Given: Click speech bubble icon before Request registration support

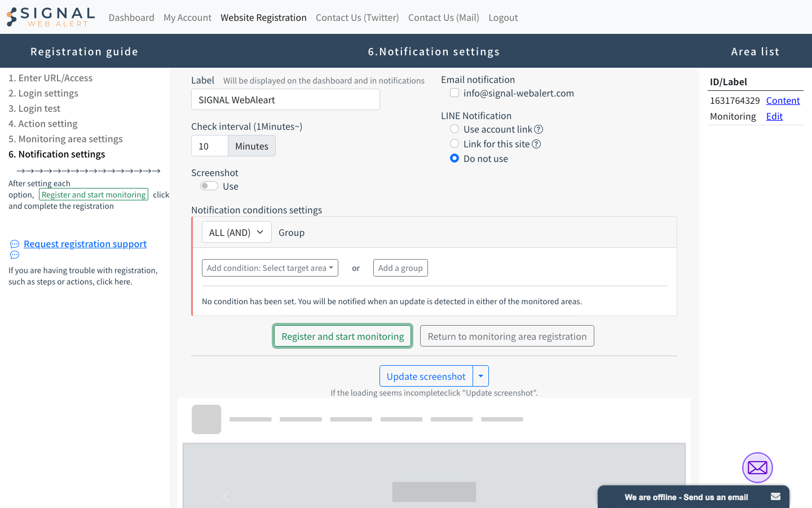Looking at the screenshot, I should tap(15, 244).
